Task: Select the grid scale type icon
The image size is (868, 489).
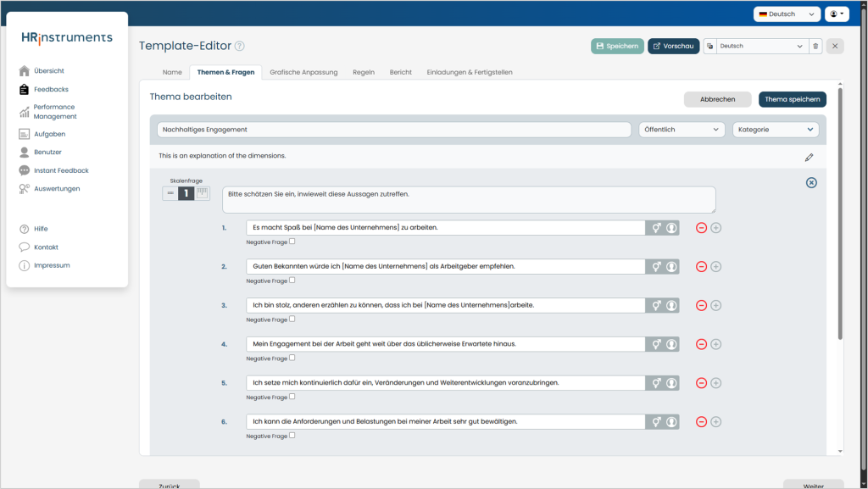Action: [202, 193]
